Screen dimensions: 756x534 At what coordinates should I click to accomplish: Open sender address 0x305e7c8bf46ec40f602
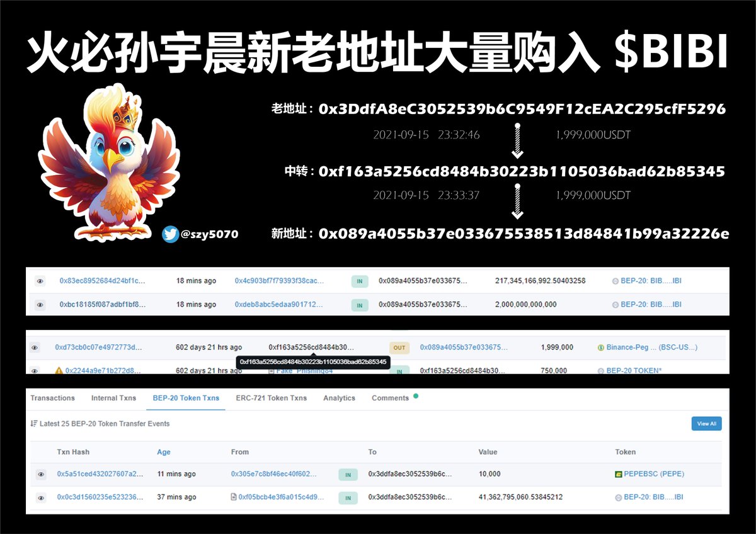(274, 474)
